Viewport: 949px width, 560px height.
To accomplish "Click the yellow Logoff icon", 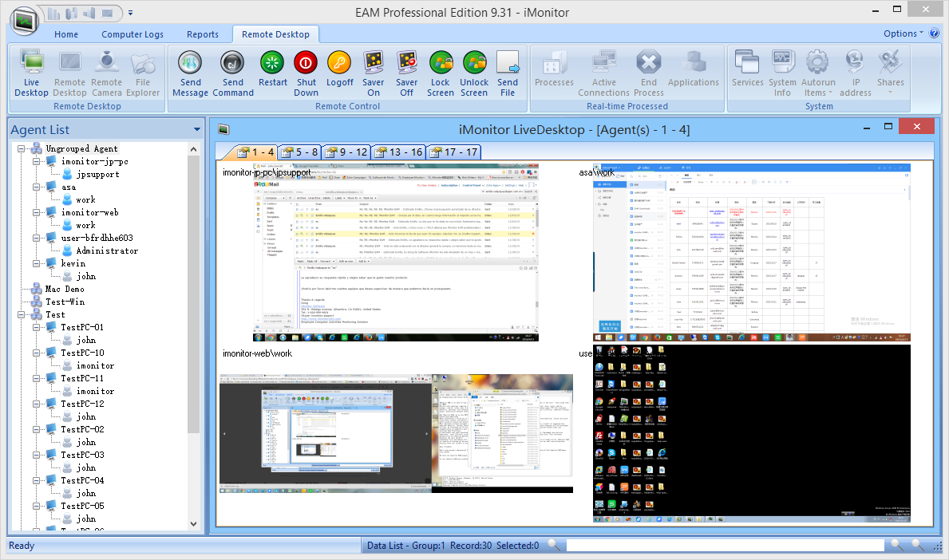I will 339,73.
